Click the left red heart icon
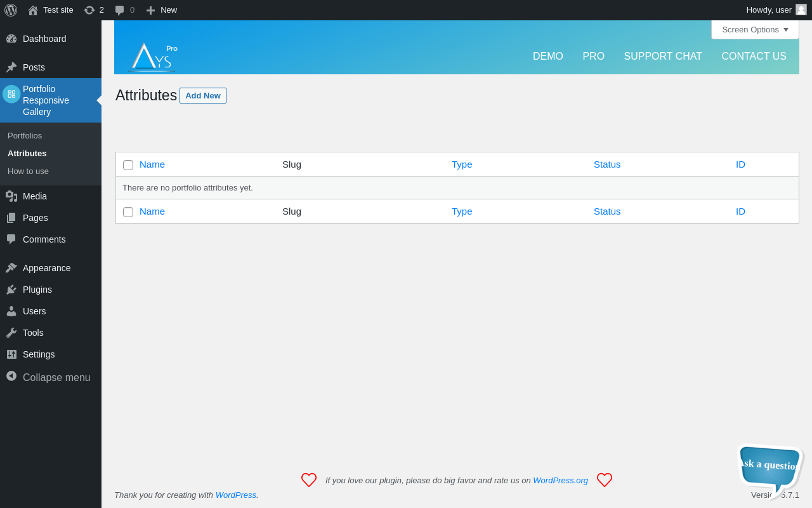 coord(309,480)
